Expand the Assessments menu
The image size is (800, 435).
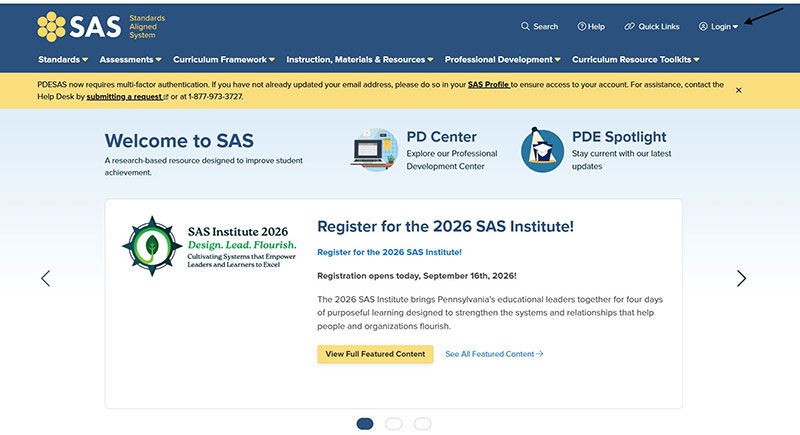[x=130, y=60]
